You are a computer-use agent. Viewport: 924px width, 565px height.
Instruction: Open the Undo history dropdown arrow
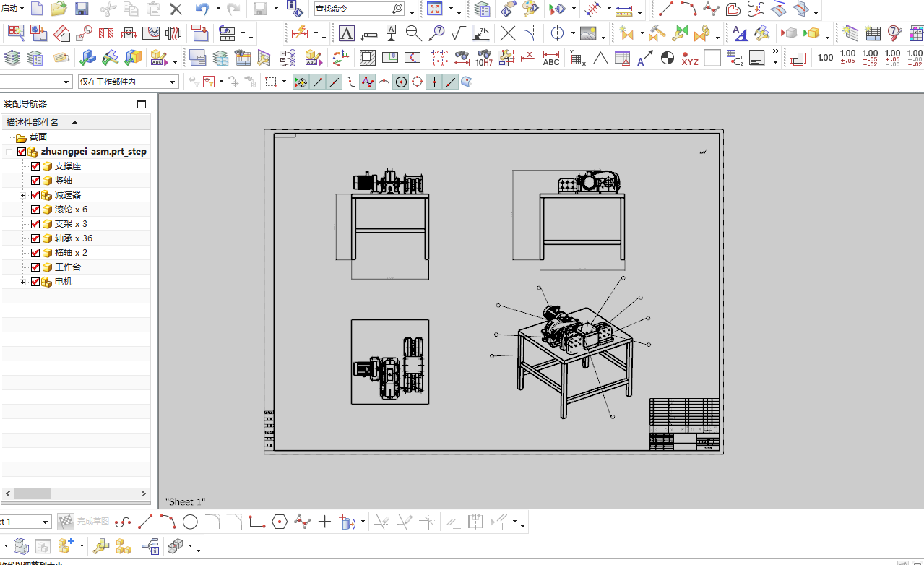click(218, 9)
